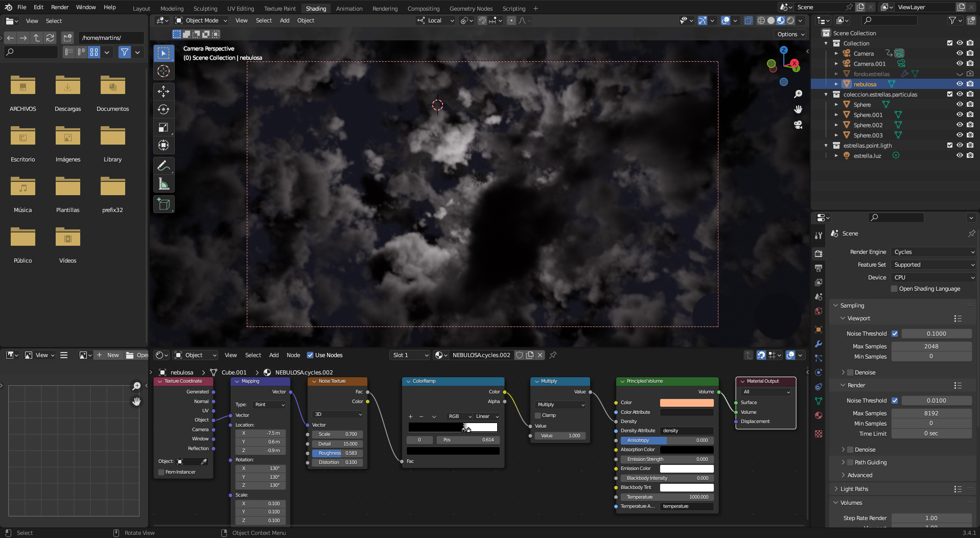Switch to Modeling workspace tab
The width and height of the screenshot is (980, 538).
[172, 9]
